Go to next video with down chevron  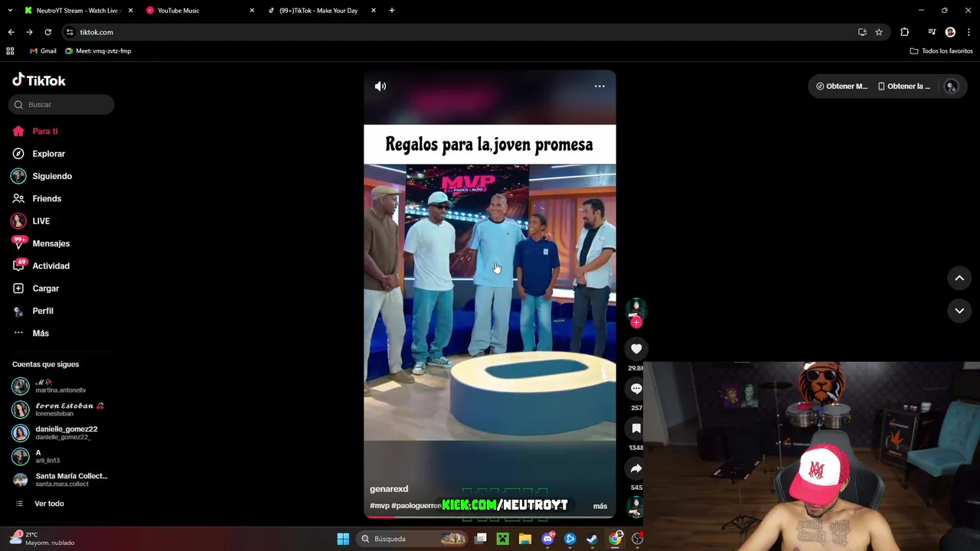[x=959, y=311]
